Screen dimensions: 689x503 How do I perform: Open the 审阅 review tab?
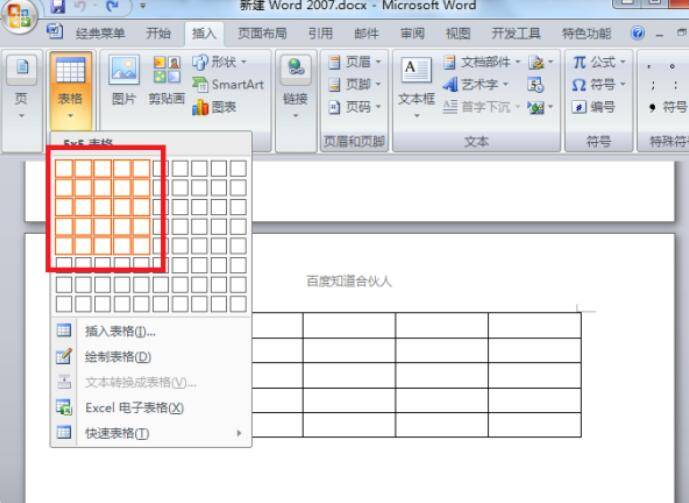(412, 33)
